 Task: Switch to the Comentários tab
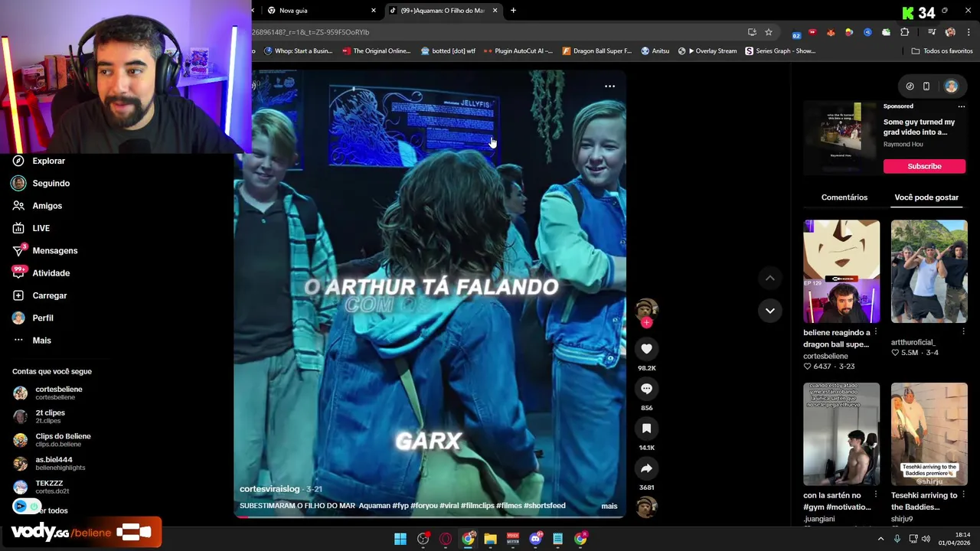844,197
